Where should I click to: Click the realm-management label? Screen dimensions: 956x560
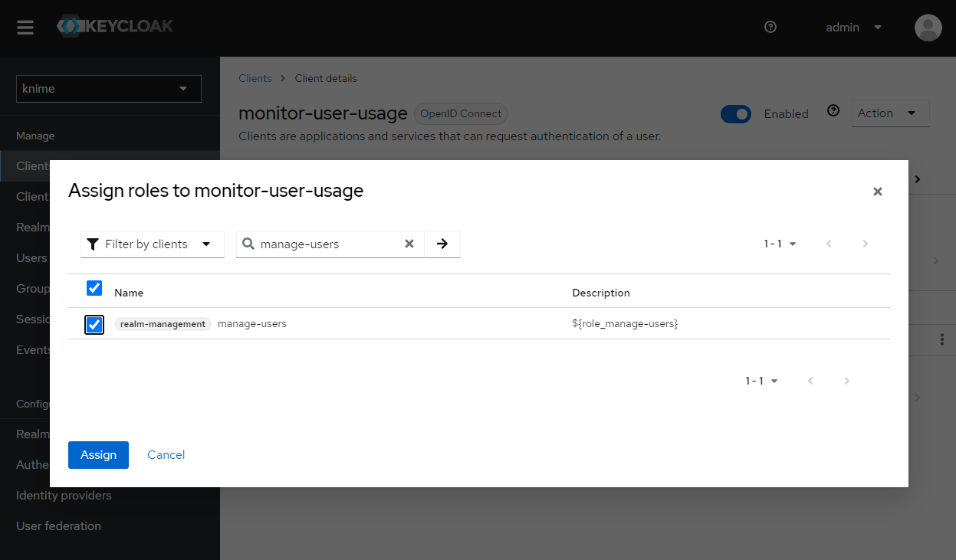coord(163,324)
